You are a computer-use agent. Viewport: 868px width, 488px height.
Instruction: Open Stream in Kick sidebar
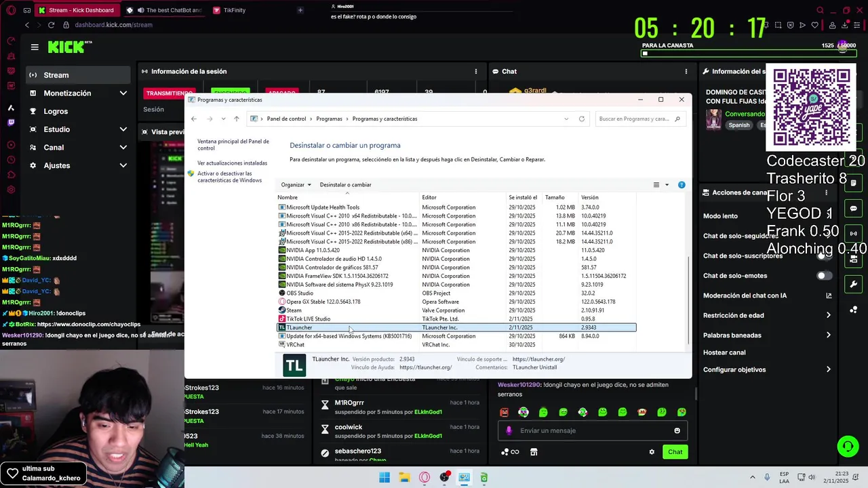pos(78,75)
